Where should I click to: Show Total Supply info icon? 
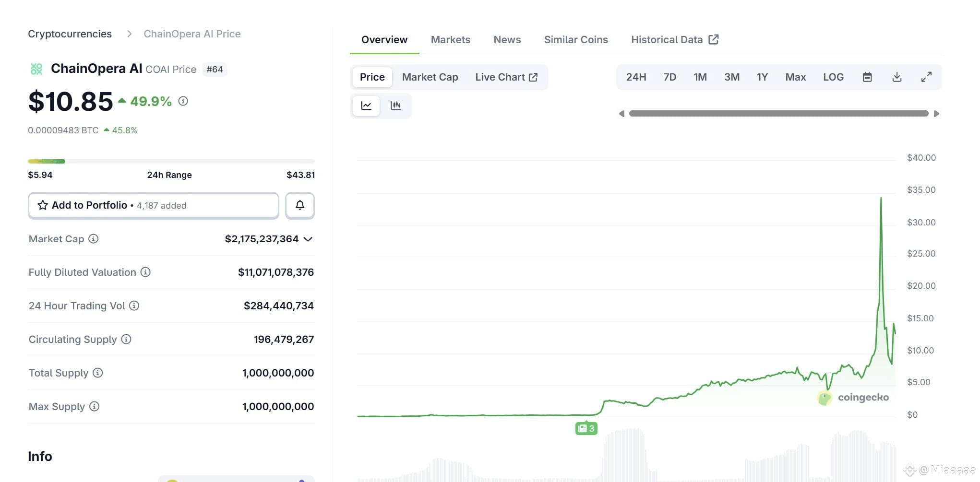[98, 373]
